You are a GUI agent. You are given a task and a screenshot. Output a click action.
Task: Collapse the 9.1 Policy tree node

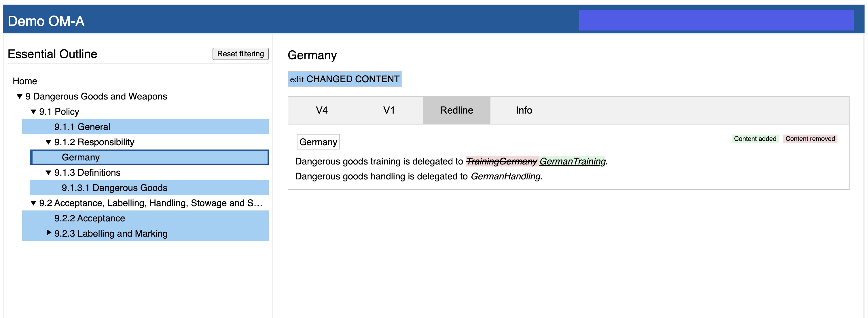coord(33,112)
